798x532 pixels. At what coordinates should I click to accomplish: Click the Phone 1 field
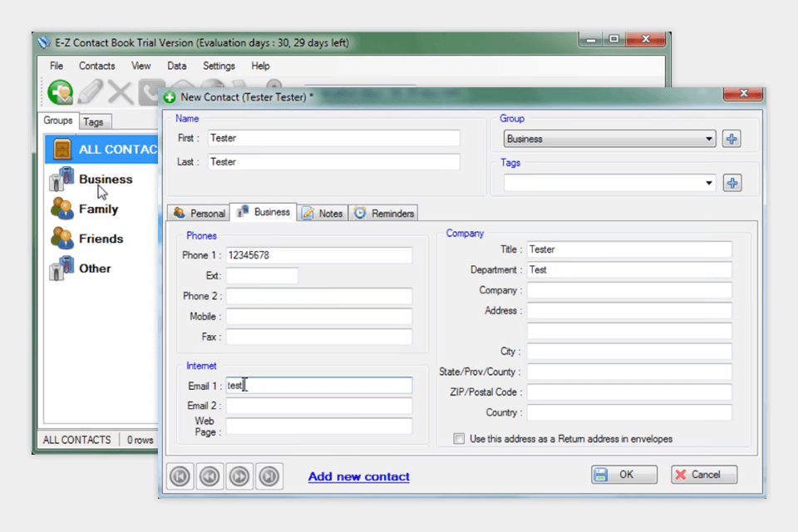coord(319,255)
